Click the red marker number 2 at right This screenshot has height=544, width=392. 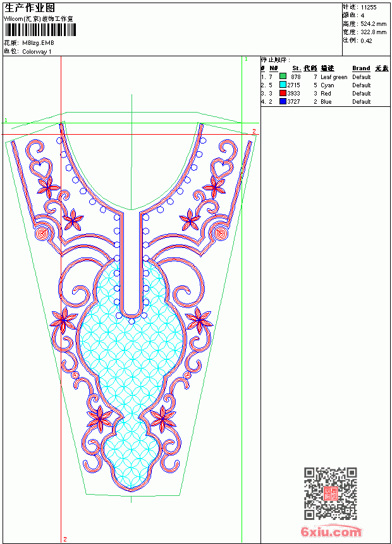(x=254, y=131)
